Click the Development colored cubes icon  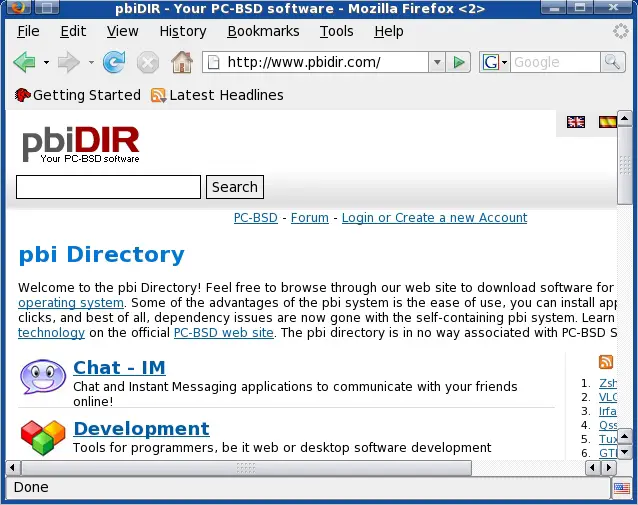pos(43,437)
